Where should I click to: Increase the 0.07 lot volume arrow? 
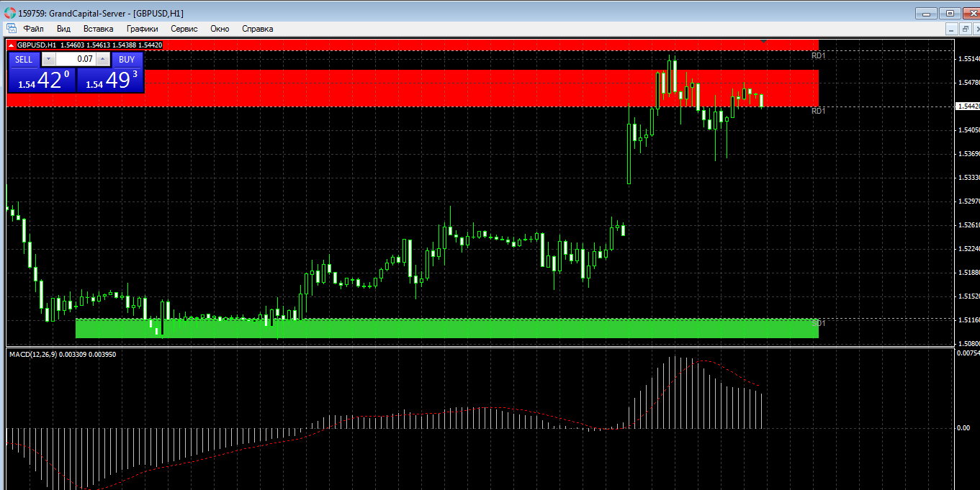tap(103, 59)
